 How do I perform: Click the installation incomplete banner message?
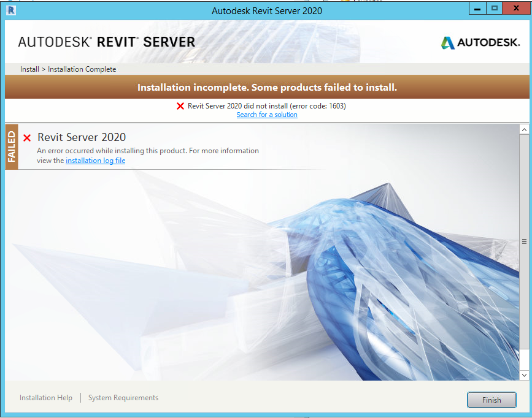pos(266,86)
